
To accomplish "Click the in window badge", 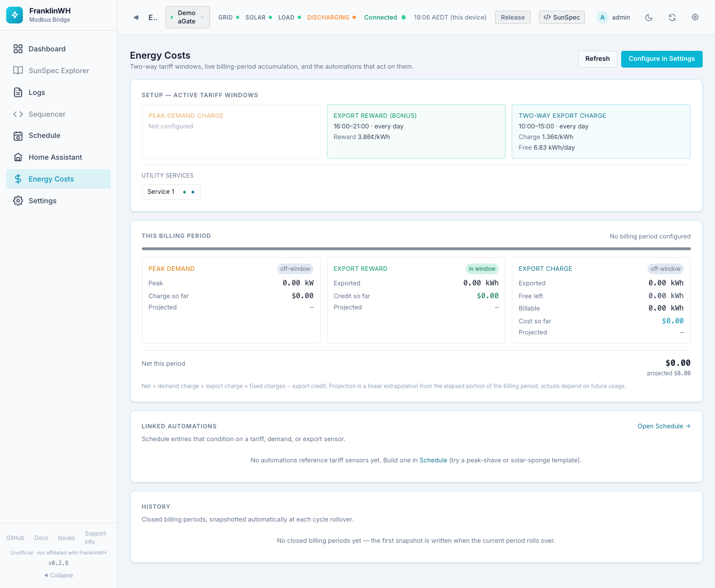I will coord(482,269).
